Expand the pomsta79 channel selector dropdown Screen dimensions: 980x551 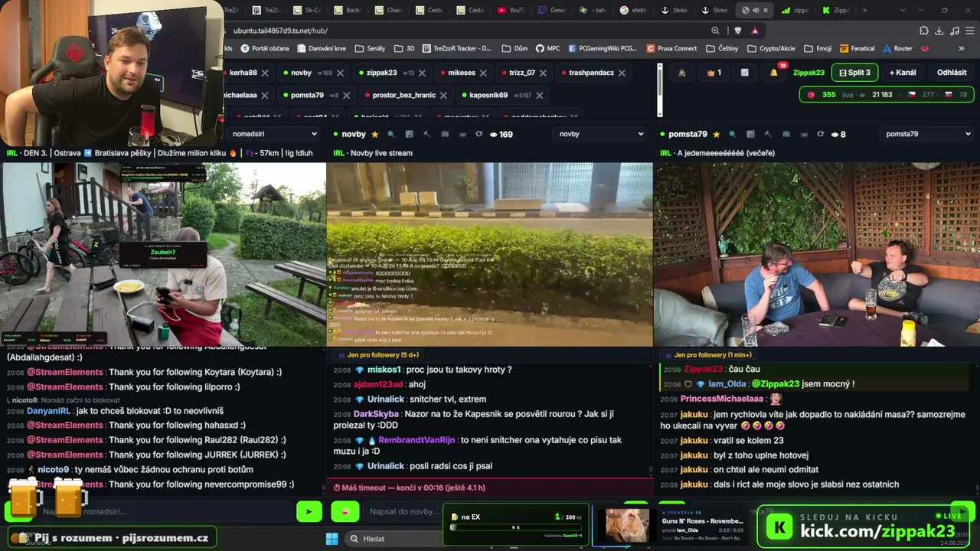click(927, 134)
